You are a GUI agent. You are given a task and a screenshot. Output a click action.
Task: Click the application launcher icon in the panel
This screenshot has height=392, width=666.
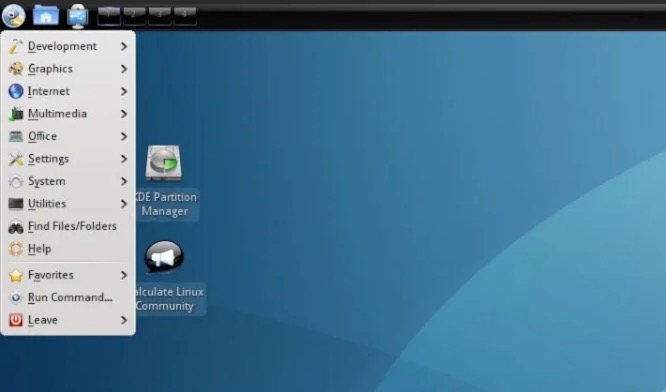pyautogui.click(x=13, y=15)
